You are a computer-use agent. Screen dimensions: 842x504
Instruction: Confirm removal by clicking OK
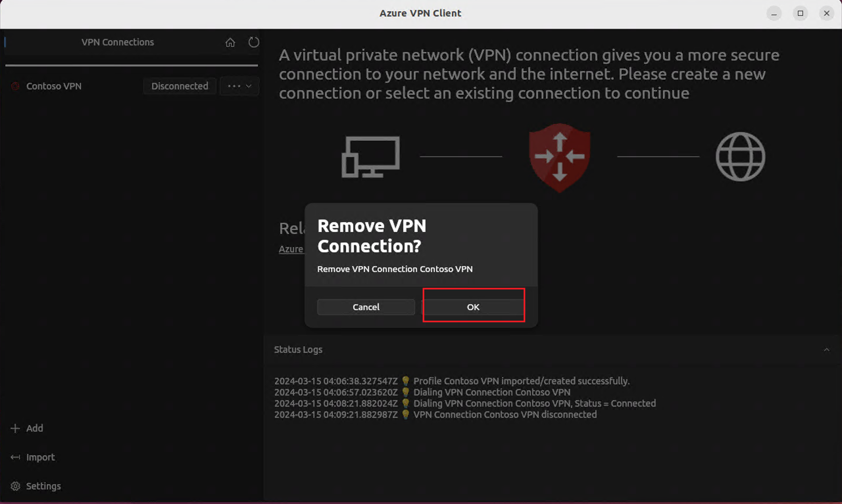(x=473, y=307)
